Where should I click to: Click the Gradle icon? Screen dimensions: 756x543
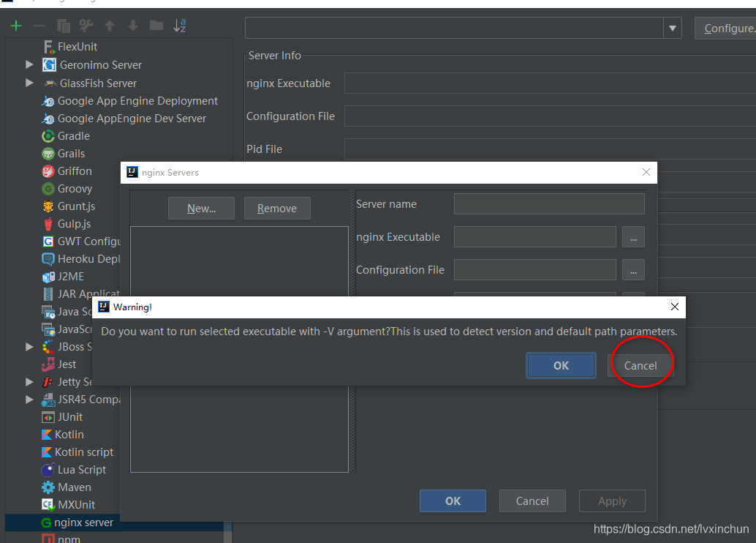tap(48, 136)
